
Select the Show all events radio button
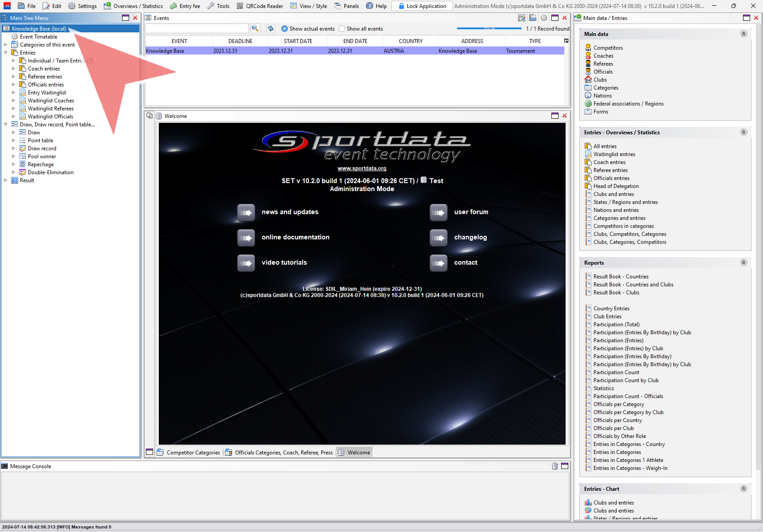(342, 29)
